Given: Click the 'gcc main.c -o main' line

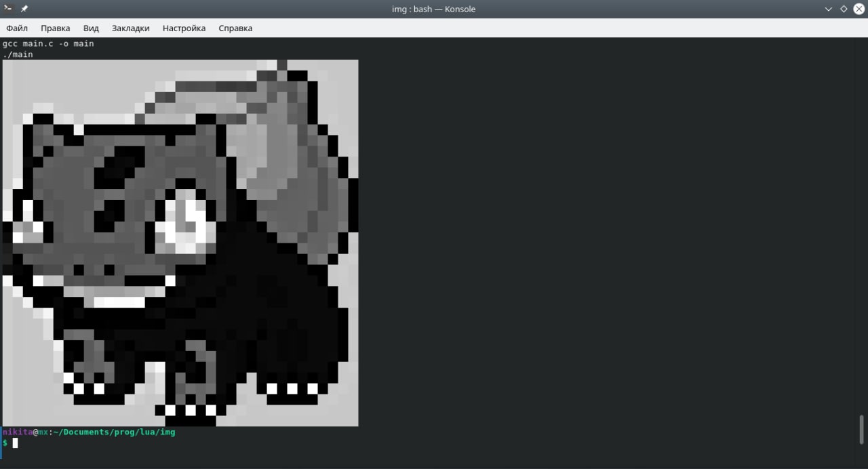Looking at the screenshot, I should [x=48, y=43].
